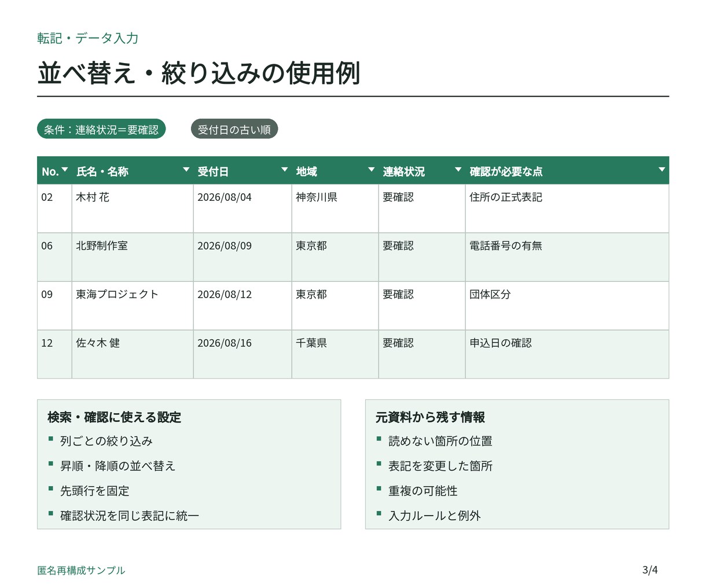
Task: Select the 東海プロジェクト name cell
Action: [x=133, y=306]
